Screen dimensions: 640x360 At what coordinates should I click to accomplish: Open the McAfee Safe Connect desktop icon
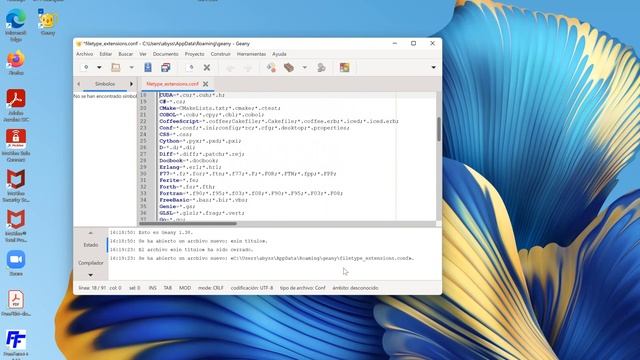(x=16, y=145)
